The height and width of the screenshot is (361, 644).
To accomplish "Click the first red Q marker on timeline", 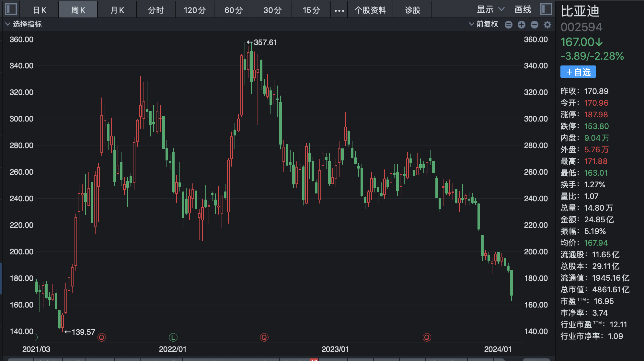I will [102, 337].
